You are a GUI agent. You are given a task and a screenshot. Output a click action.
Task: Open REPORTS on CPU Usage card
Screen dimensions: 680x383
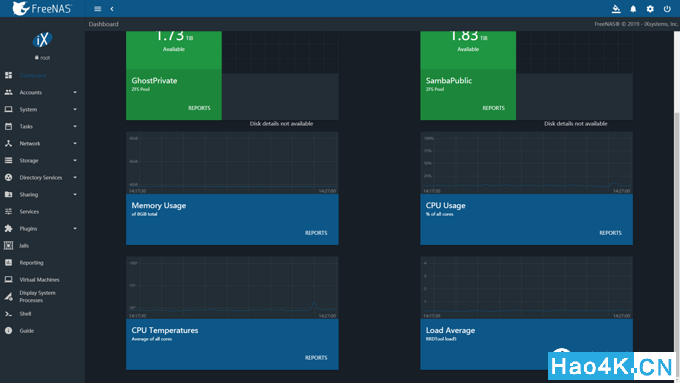pos(610,233)
